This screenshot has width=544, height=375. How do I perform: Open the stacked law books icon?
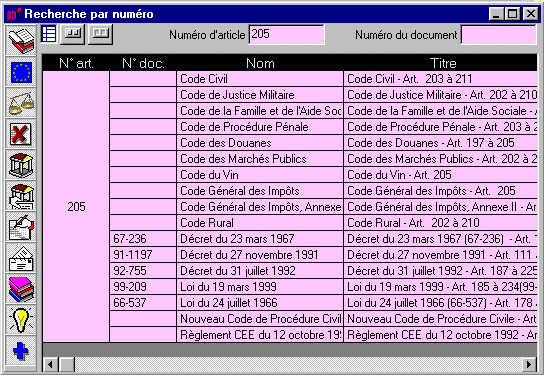tap(21, 41)
